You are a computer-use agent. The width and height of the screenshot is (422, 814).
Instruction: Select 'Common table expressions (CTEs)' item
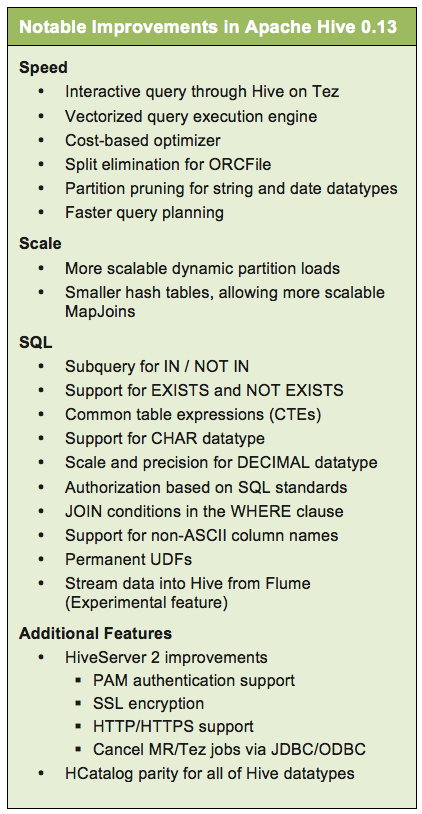coord(193,415)
